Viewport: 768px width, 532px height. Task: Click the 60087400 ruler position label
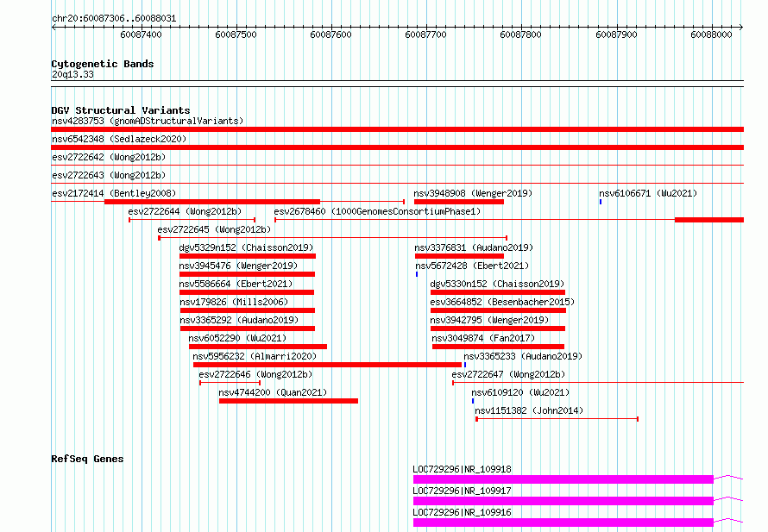[x=141, y=34]
